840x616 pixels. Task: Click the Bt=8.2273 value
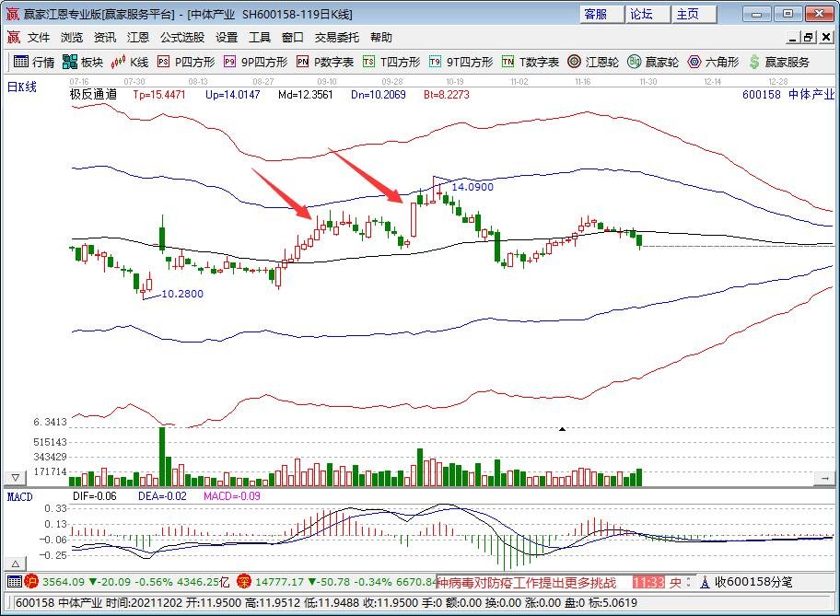(x=447, y=95)
